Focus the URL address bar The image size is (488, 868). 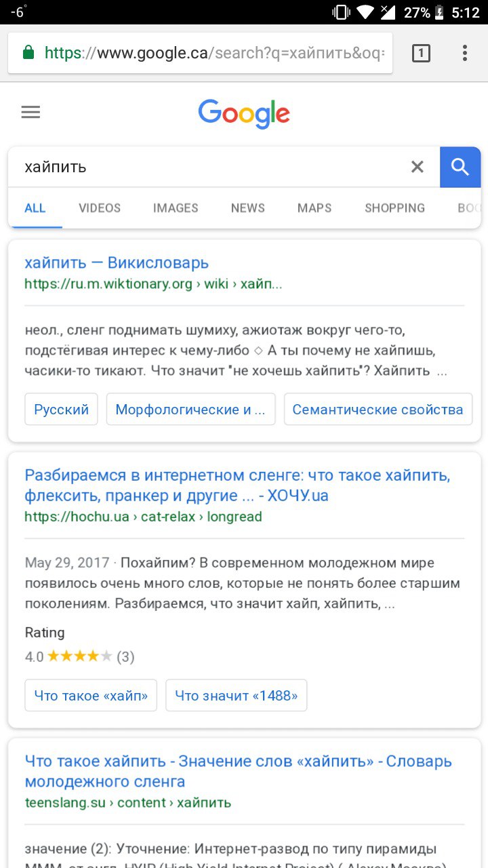(x=200, y=53)
